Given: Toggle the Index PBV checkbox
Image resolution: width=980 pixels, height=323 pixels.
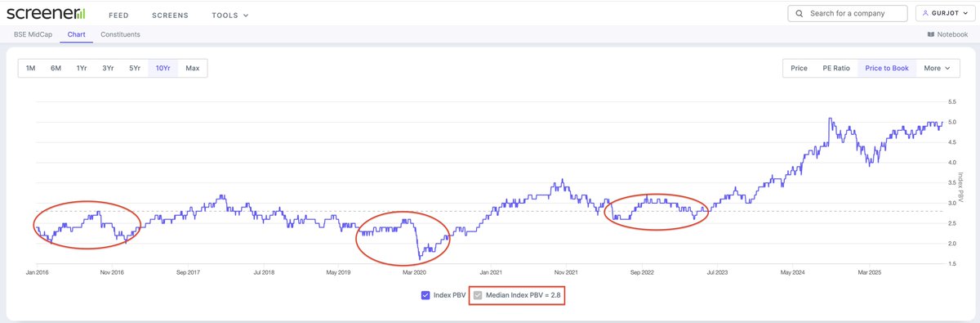Looking at the screenshot, I should [425, 296].
